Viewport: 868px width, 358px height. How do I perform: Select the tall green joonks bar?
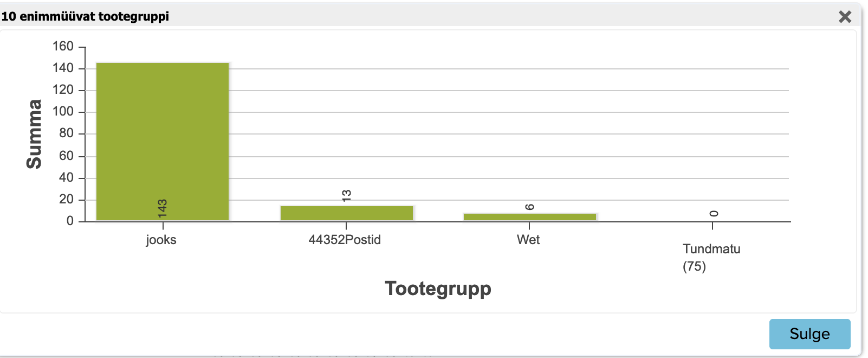point(163,142)
